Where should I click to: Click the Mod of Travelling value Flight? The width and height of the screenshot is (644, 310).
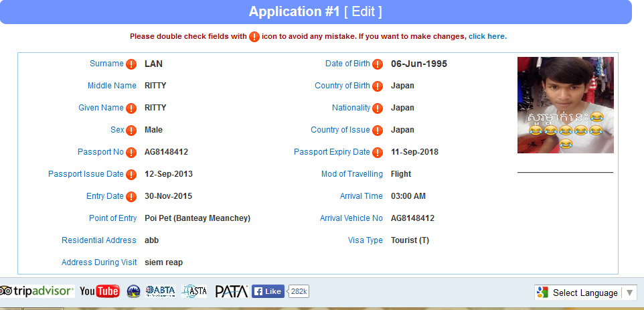tap(401, 174)
